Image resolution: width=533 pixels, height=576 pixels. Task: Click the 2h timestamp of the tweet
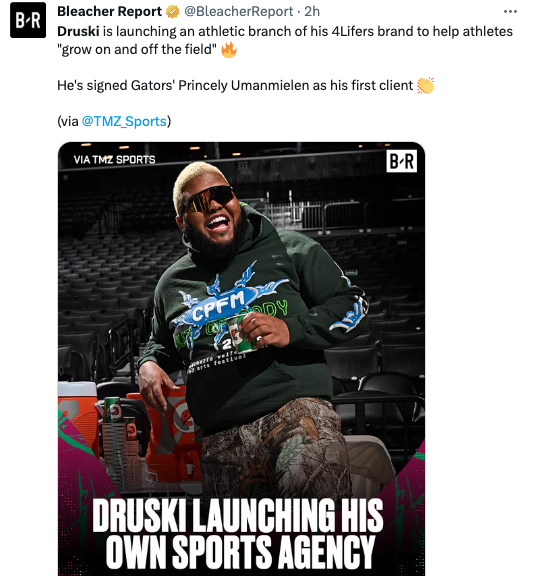(x=312, y=12)
